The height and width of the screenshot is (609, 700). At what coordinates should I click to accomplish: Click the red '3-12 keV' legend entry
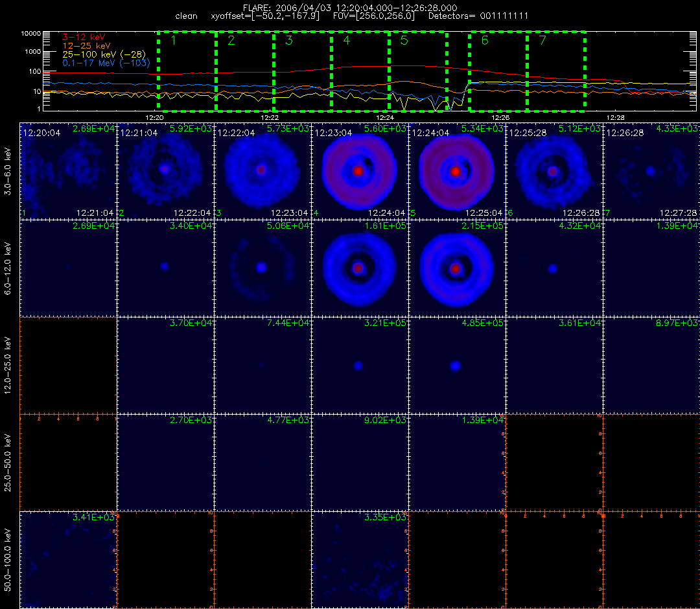click(x=84, y=38)
